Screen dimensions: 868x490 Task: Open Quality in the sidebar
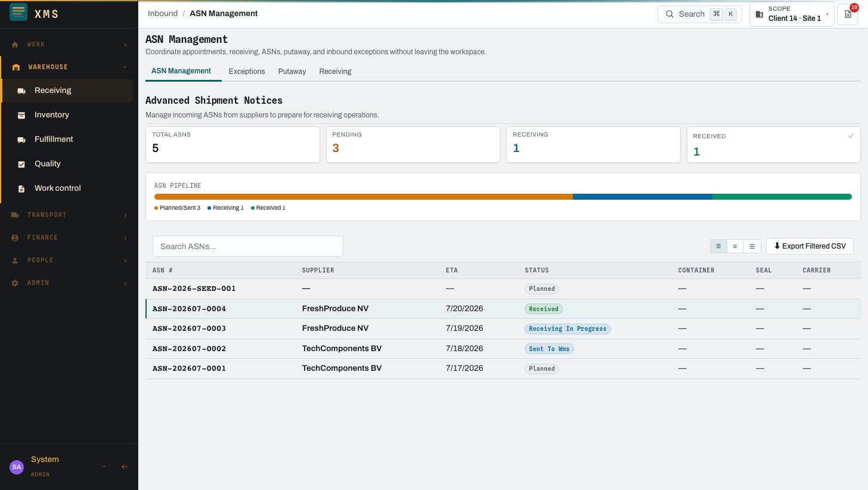coord(67,164)
